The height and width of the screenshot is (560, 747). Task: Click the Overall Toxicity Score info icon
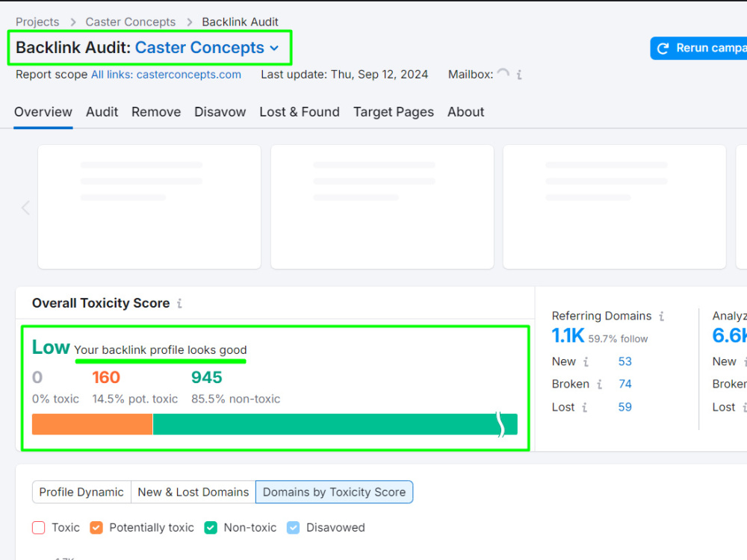pos(179,303)
